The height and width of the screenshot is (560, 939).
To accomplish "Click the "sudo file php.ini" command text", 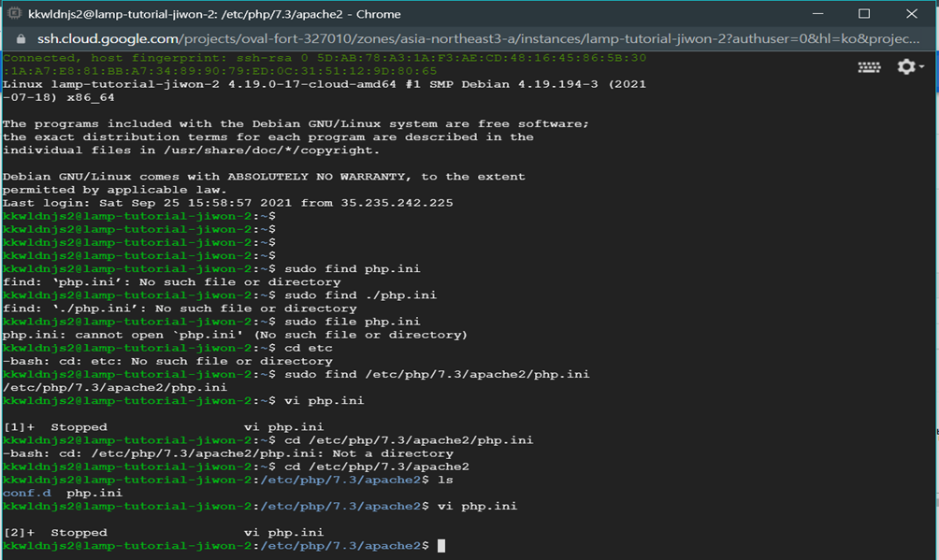I will coord(352,322).
